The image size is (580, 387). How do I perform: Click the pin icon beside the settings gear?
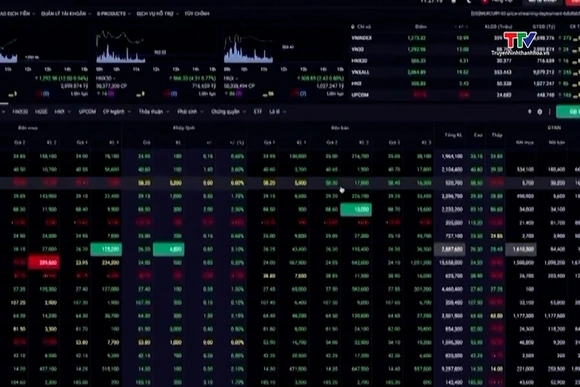[529, 112]
